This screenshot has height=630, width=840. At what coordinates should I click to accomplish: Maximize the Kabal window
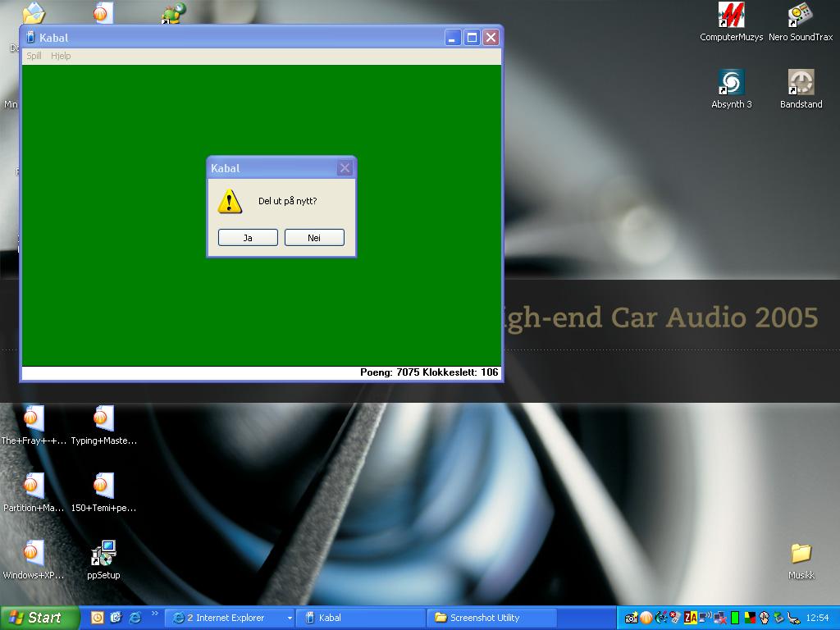click(x=472, y=38)
